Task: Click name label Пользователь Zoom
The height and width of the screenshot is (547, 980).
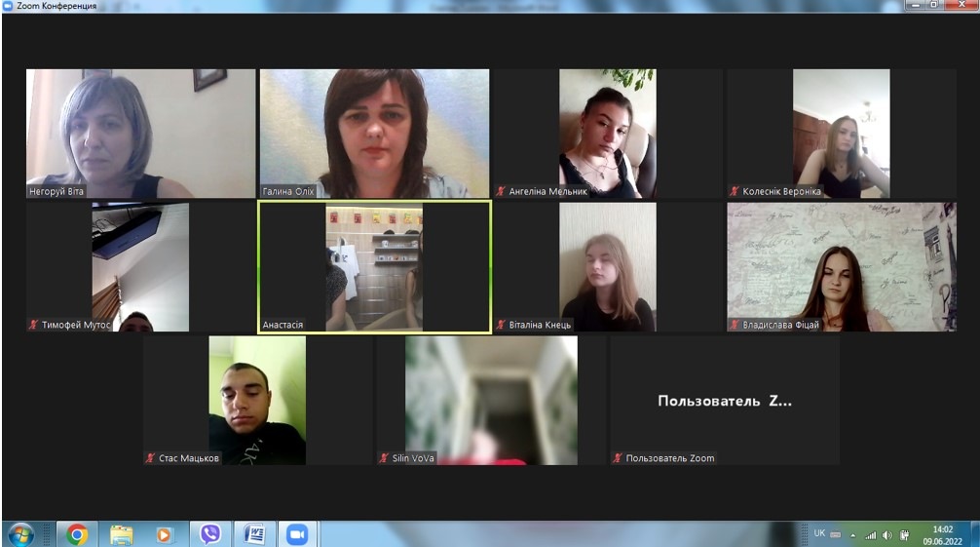Action: [x=670, y=458]
